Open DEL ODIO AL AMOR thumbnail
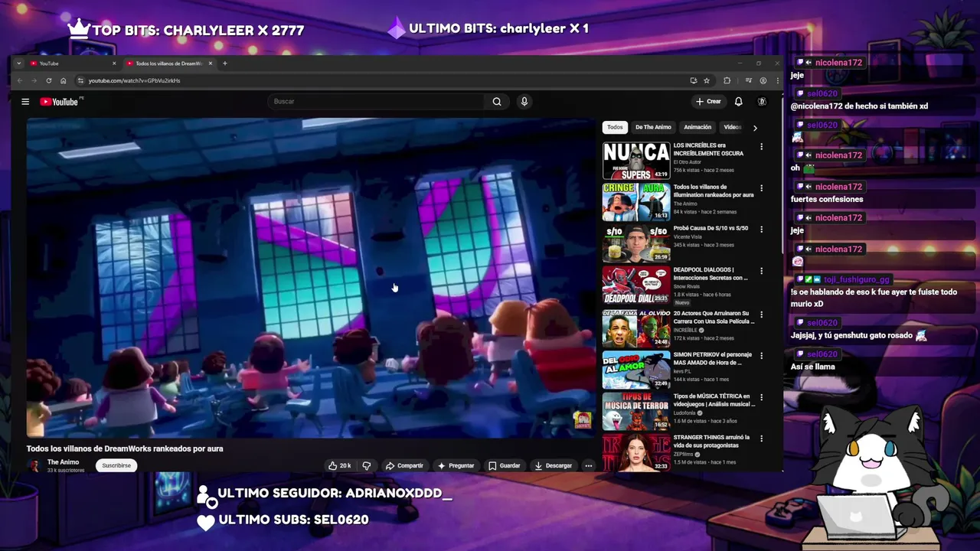 tap(636, 370)
